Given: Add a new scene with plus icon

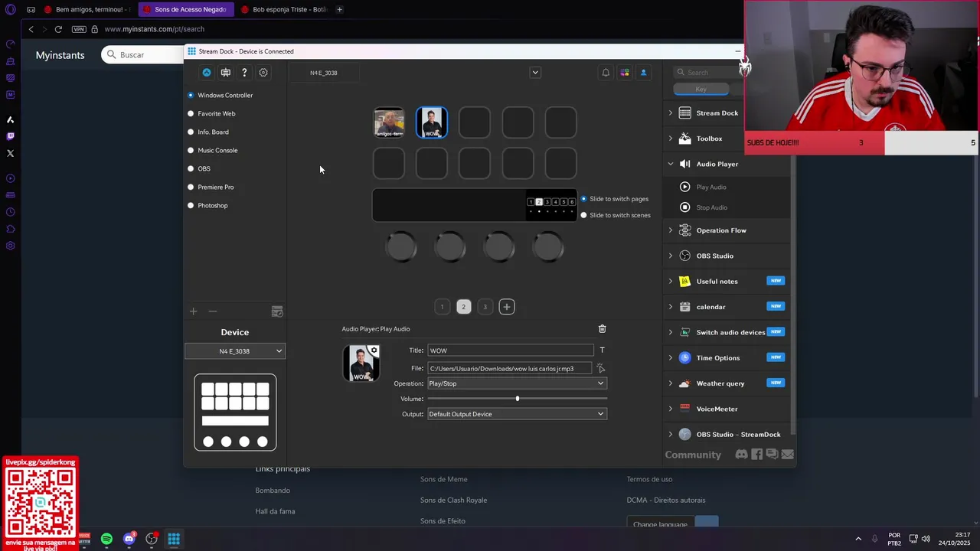Looking at the screenshot, I should 193,311.
